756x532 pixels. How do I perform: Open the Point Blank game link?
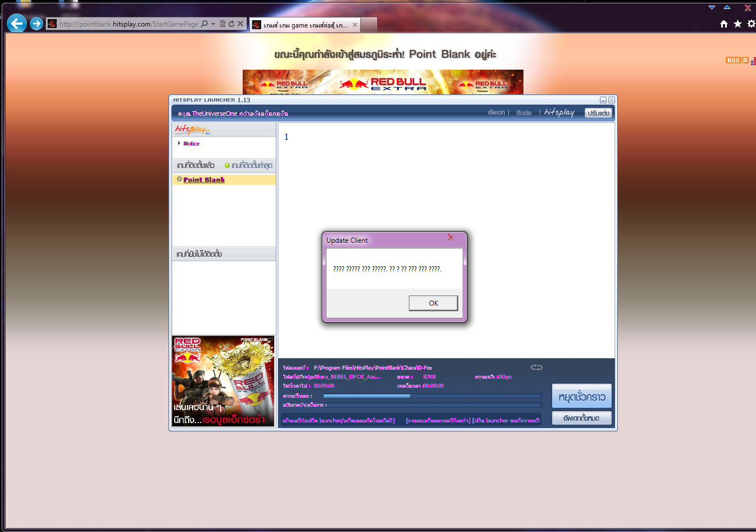click(x=204, y=180)
